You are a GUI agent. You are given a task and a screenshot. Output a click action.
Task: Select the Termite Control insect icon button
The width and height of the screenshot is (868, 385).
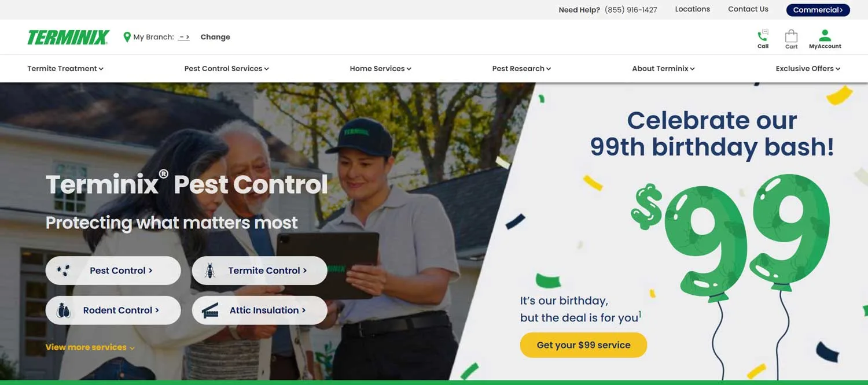pyautogui.click(x=260, y=271)
